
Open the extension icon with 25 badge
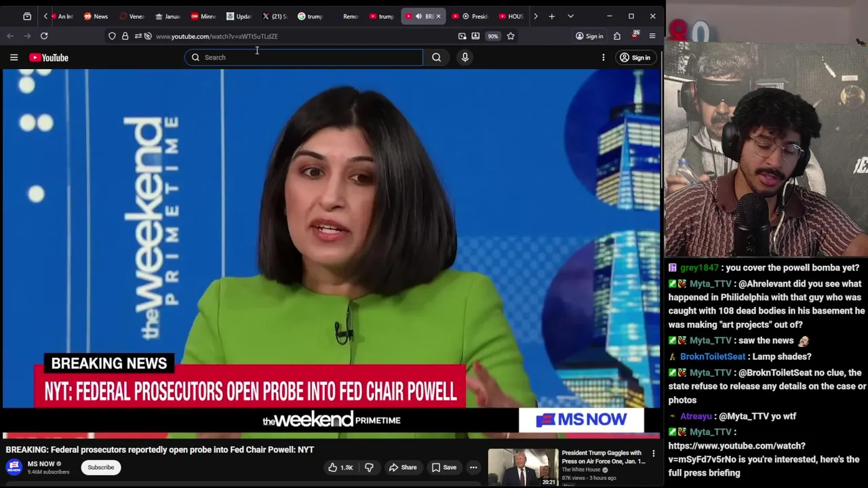click(635, 35)
